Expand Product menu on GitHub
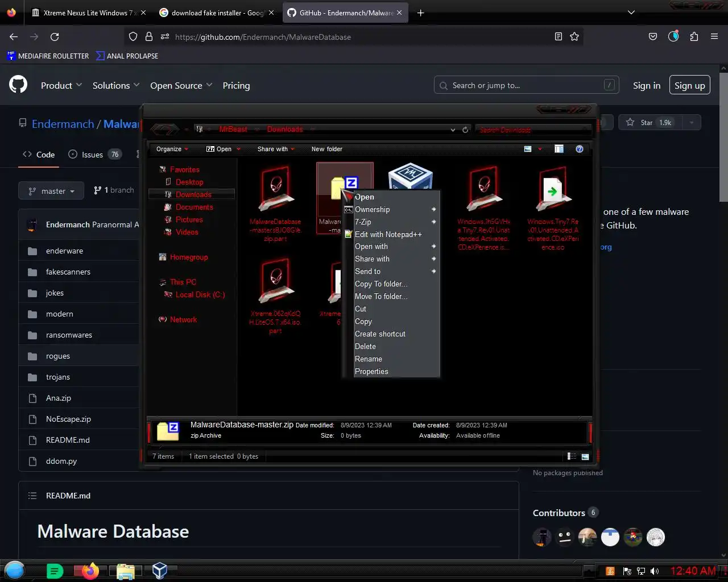Image resolution: width=728 pixels, height=582 pixels. pyautogui.click(x=61, y=85)
